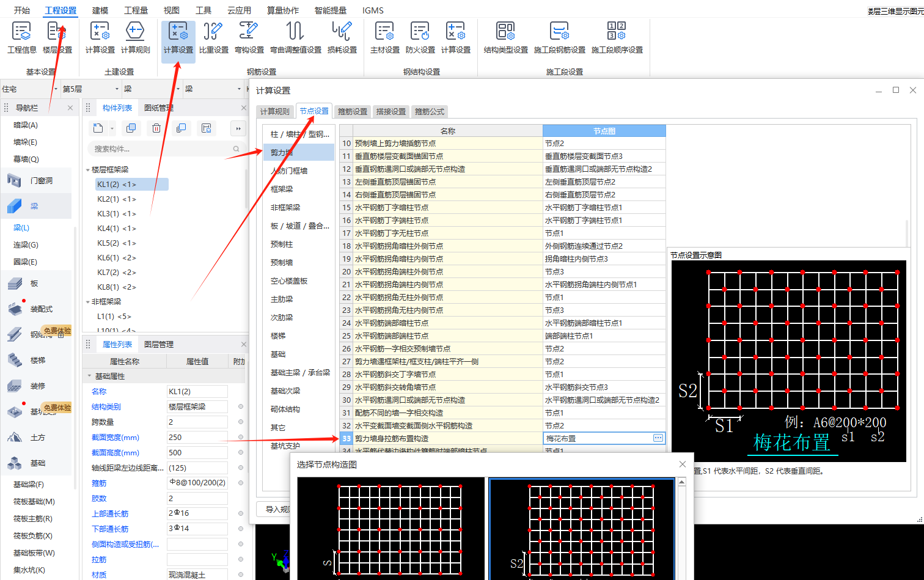Open dropdown arrow beside new component icon

pos(112,128)
